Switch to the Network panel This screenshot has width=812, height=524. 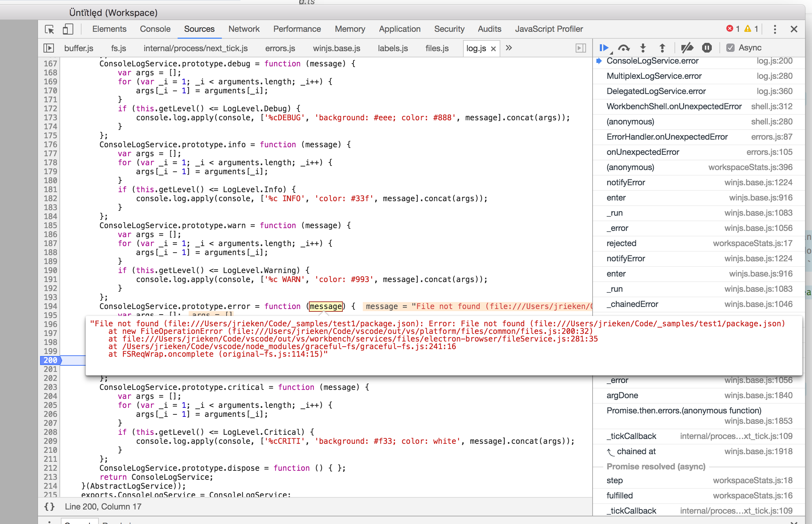pyautogui.click(x=244, y=29)
